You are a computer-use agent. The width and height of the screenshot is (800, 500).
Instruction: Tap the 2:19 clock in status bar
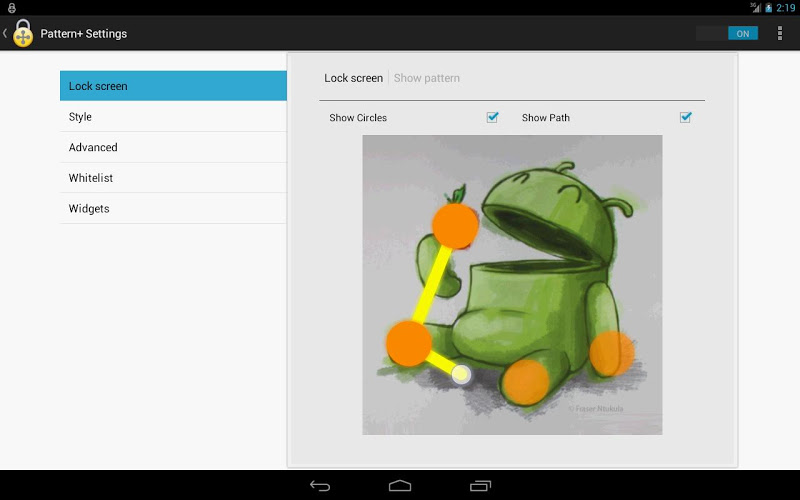click(x=786, y=8)
